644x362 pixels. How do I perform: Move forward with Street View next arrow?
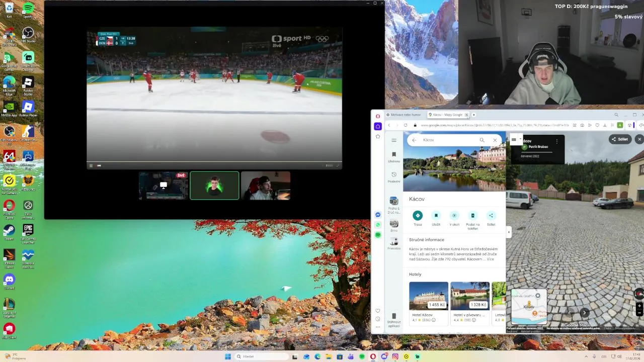point(585,313)
